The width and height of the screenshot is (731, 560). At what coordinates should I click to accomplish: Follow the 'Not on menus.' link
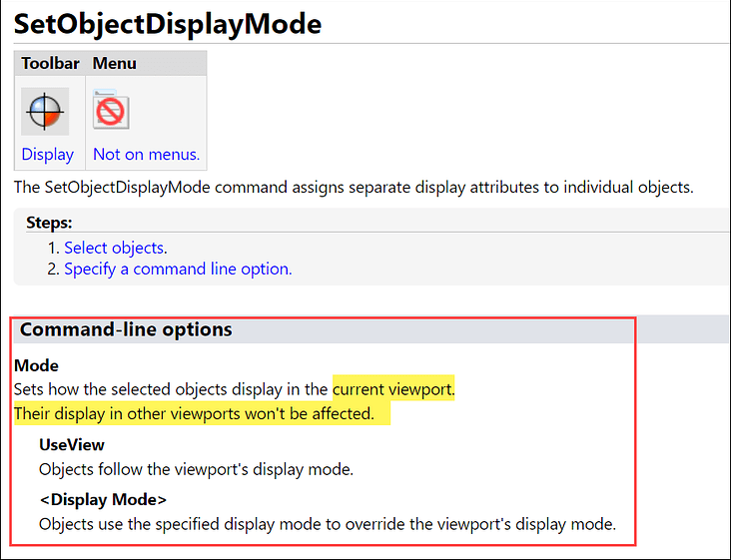point(147,154)
